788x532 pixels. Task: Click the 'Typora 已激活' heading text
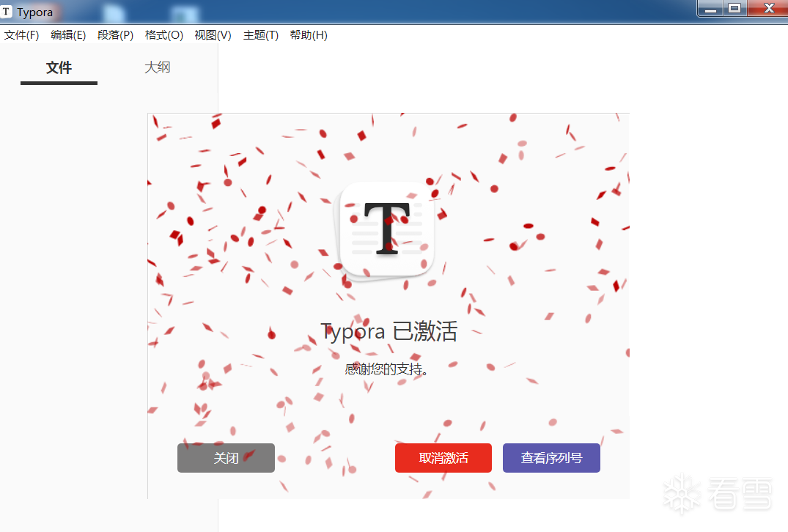point(389,331)
